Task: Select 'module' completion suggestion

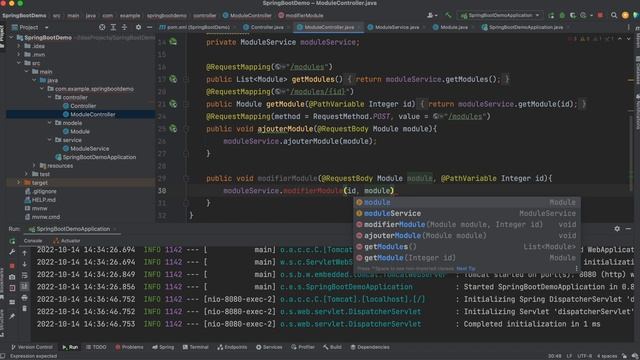Action: pyautogui.click(x=466, y=202)
